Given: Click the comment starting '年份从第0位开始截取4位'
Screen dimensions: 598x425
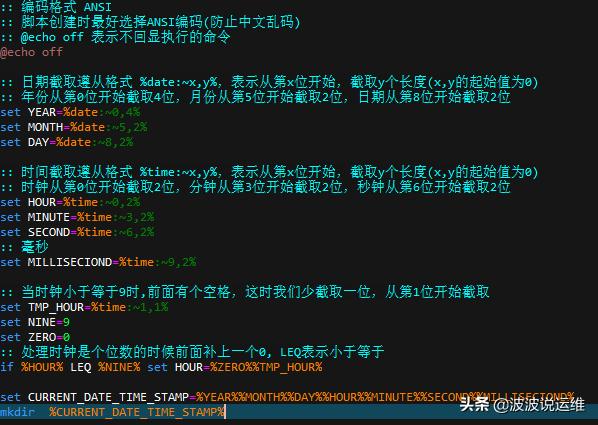Looking at the screenshot, I should coord(256,97).
